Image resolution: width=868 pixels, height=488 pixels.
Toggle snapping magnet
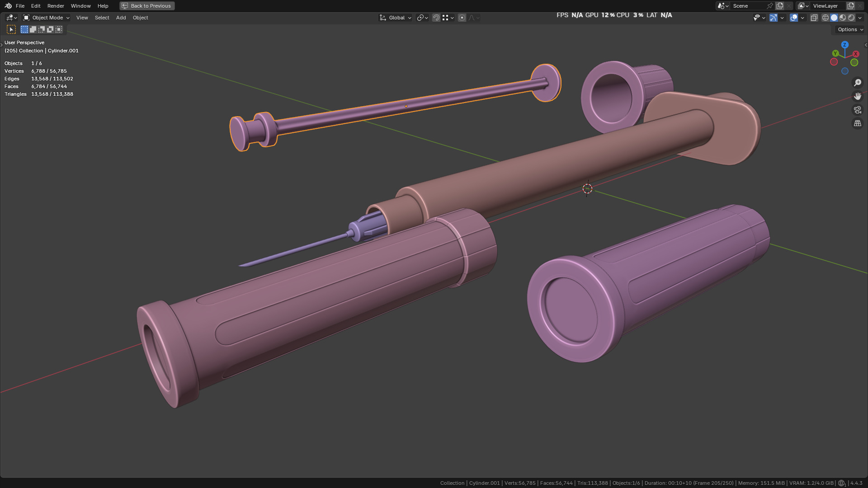pos(436,18)
